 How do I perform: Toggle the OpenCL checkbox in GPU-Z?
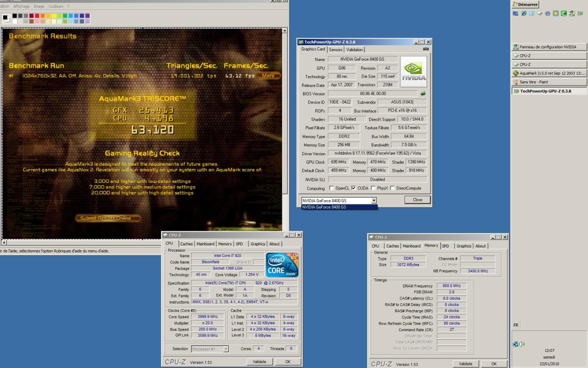pos(331,188)
